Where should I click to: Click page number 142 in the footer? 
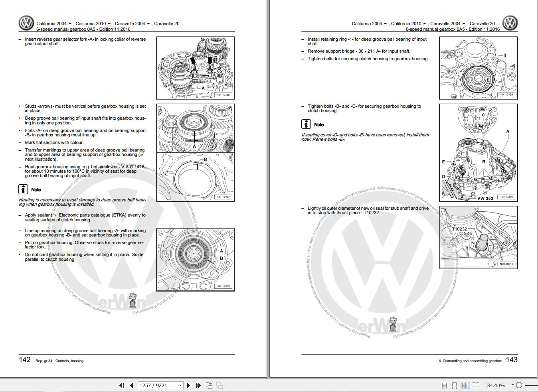[25, 360]
